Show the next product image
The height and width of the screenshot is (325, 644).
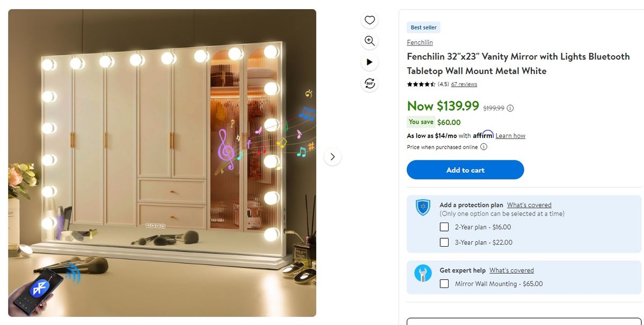pyautogui.click(x=333, y=157)
